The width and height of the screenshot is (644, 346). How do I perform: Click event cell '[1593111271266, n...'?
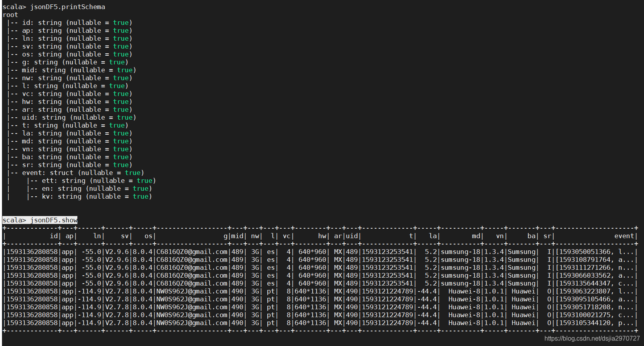(595, 267)
